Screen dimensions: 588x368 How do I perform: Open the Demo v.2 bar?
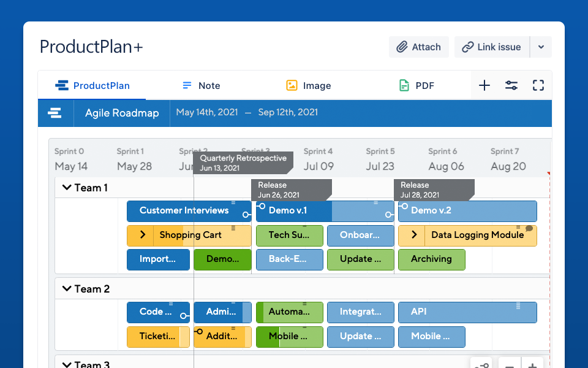[467, 211]
